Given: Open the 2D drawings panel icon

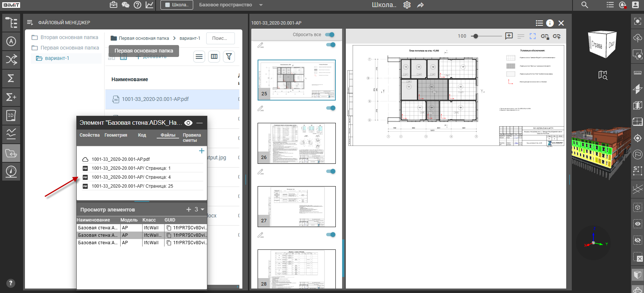Looking at the screenshot, I should (x=11, y=116).
